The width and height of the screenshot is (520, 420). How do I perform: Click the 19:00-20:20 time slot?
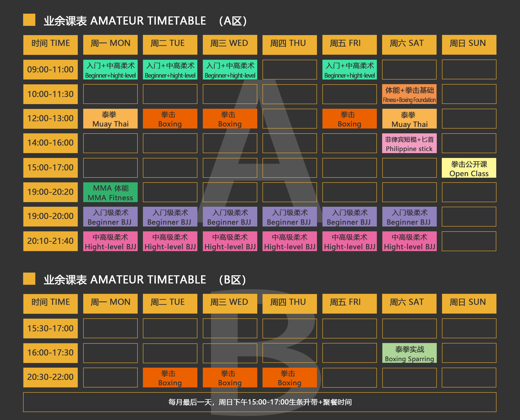[x=50, y=192]
